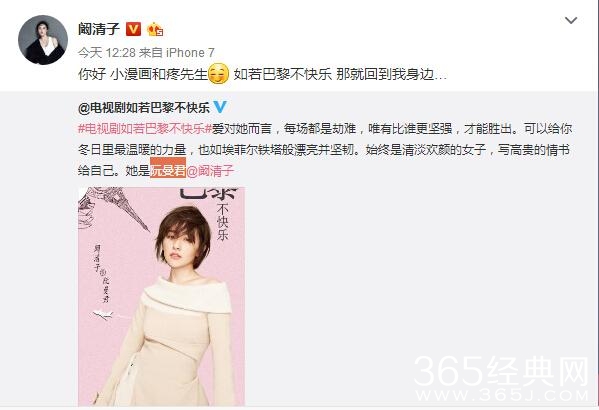Screen dimensions: 599x410
Task: Click the orange V verified badge
Action: click(x=133, y=29)
